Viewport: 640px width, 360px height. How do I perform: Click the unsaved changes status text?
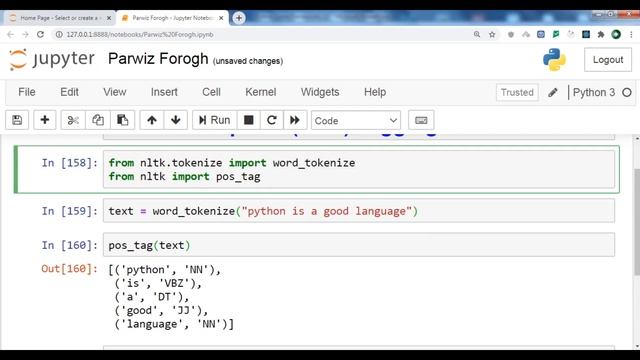[248, 61]
